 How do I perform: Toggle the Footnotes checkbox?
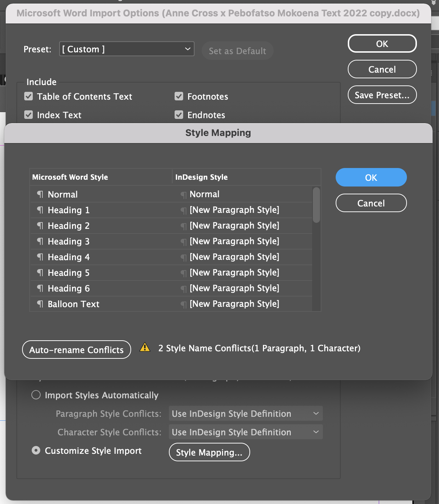pos(179,96)
